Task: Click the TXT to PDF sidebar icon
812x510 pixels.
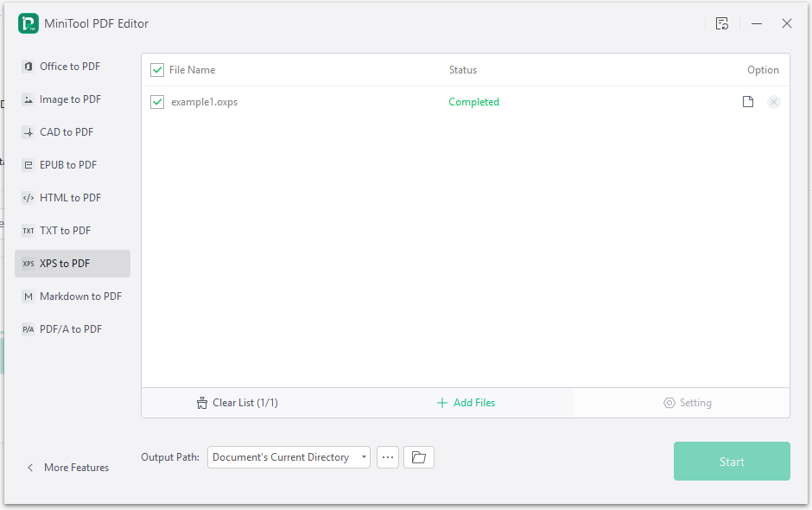Action: pos(29,231)
